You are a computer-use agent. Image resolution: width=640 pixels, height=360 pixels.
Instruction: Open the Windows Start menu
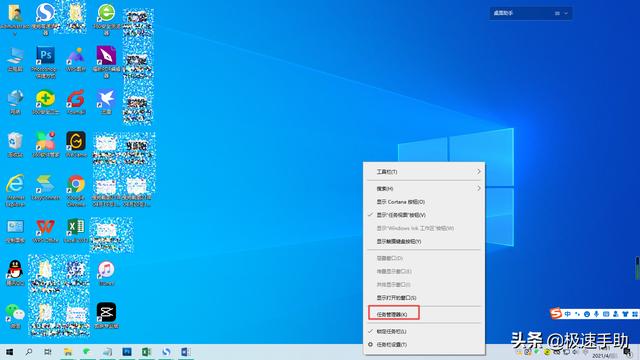tap(9, 351)
